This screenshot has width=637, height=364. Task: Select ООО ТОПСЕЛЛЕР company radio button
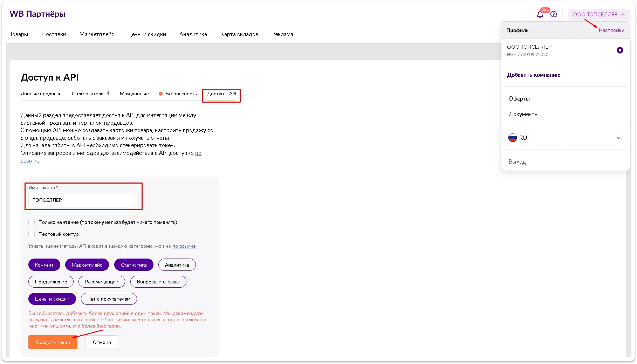(x=619, y=50)
